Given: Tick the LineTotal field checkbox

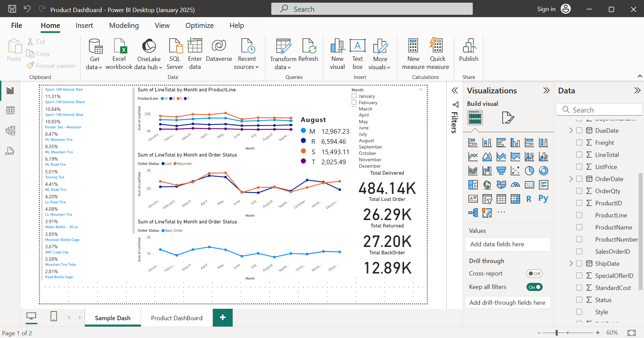Looking at the screenshot, I should (x=579, y=155).
